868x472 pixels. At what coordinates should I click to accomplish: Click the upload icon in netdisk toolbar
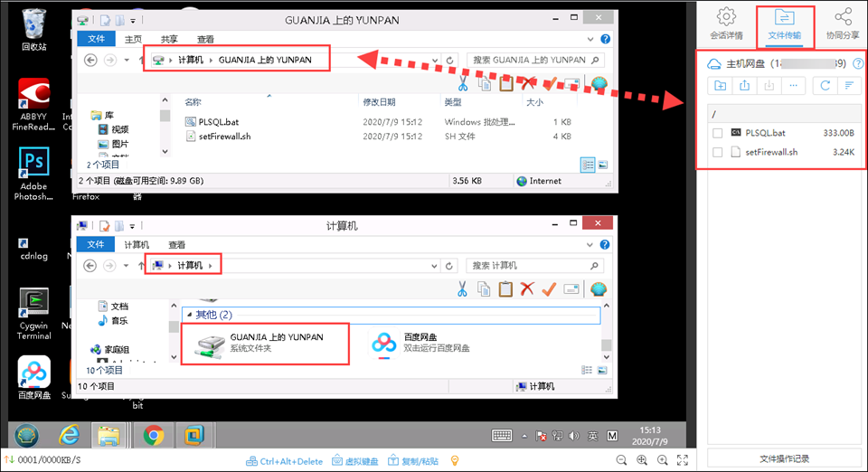pos(744,85)
